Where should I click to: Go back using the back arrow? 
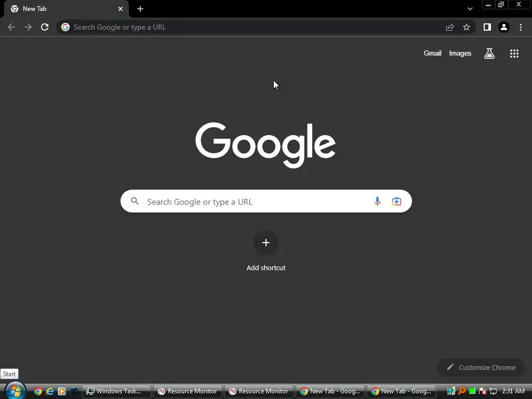pyautogui.click(x=11, y=27)
